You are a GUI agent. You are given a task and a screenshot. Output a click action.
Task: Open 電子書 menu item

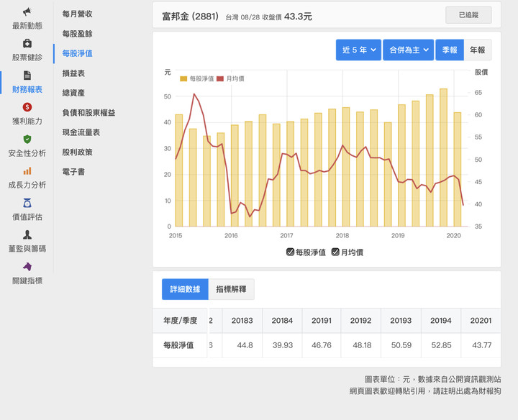pyautogui.click(x=73, y=172)
